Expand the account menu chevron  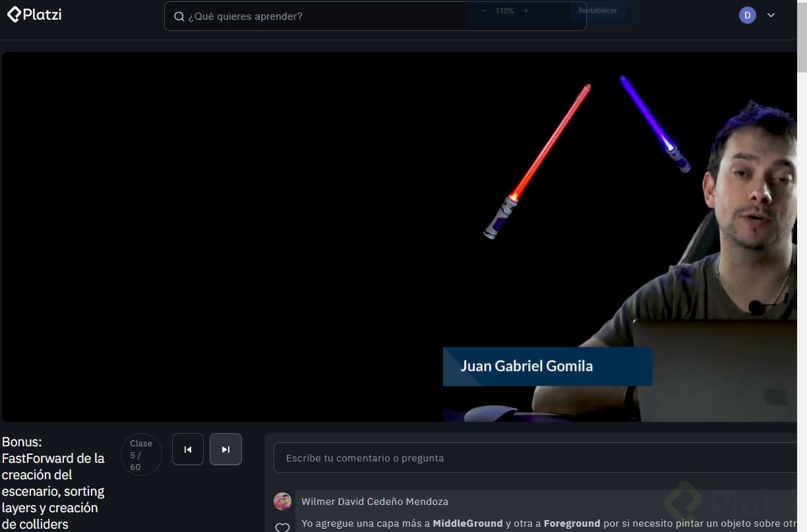click(771, 15)
